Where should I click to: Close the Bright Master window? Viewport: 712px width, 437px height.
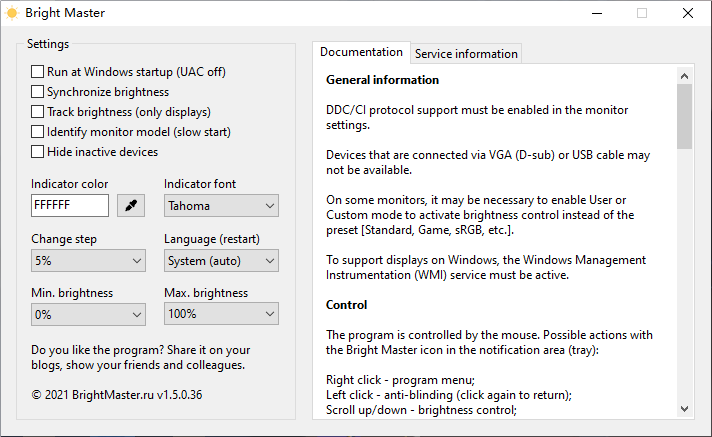tap(688, 14)
